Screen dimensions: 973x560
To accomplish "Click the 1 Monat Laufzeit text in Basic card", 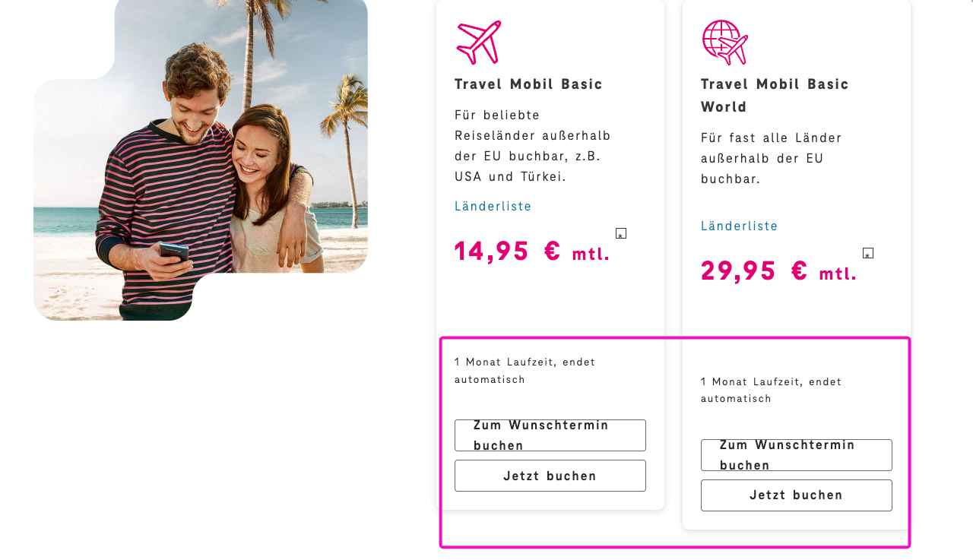I will 525,370.
